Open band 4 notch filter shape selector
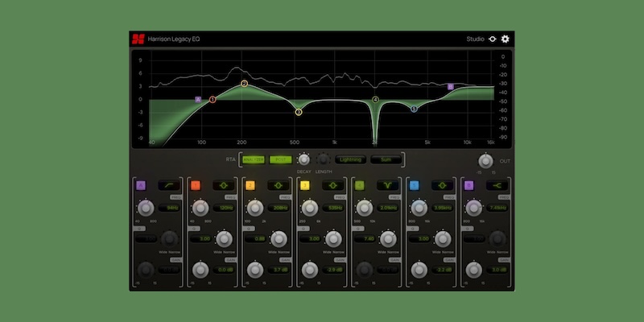Screen dimensions: 644x322 (387, 186)
